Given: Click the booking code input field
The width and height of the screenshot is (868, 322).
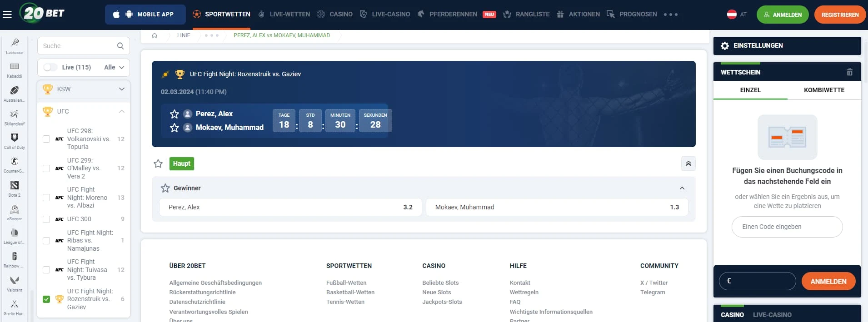Looking at the screenshot, I should [787, 227].
